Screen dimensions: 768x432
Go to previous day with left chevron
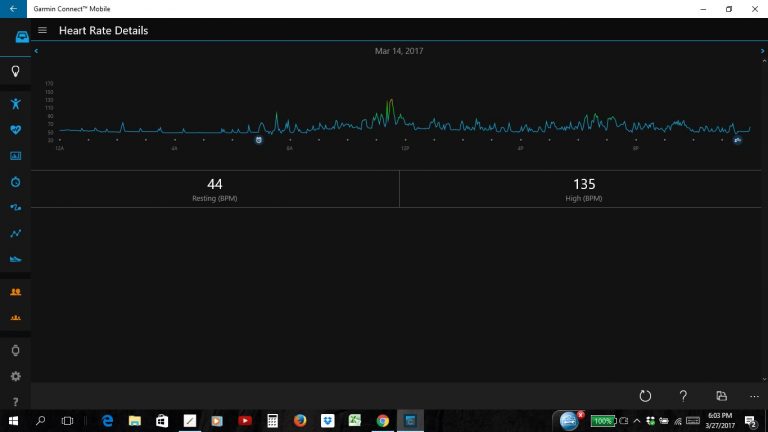coord(36,50)
